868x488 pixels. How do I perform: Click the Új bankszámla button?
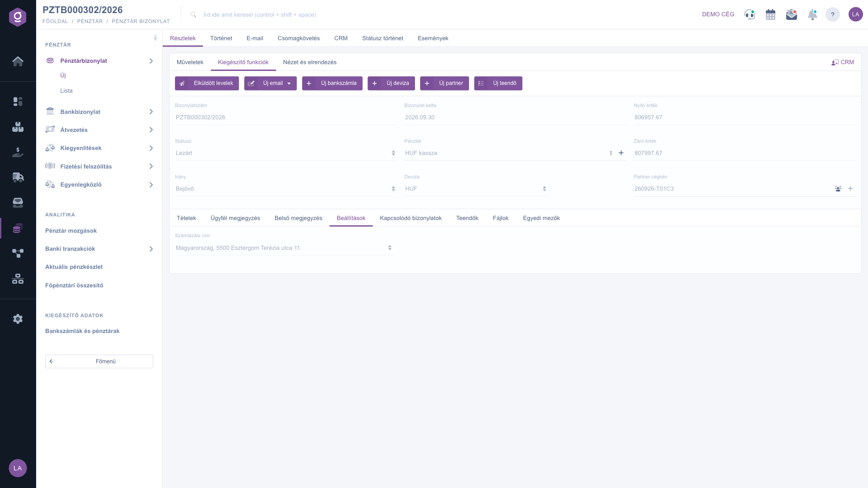[x=332, y=84]
